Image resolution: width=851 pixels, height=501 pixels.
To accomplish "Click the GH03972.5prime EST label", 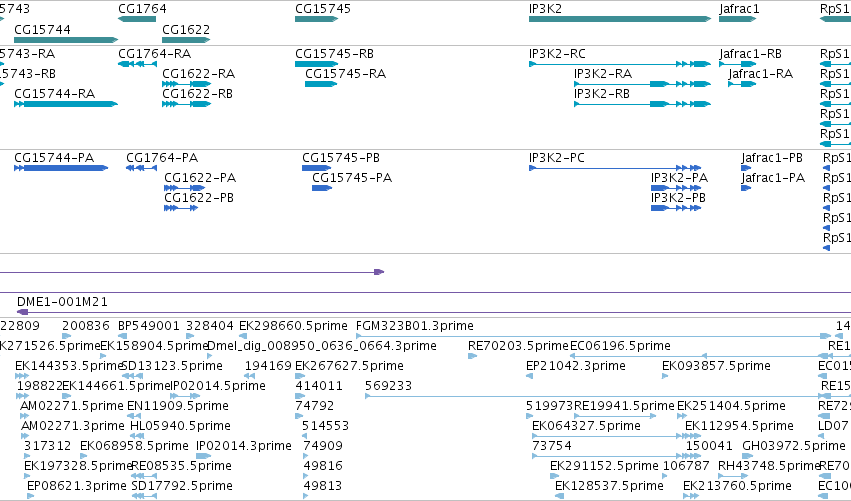I will click(794, 446).
